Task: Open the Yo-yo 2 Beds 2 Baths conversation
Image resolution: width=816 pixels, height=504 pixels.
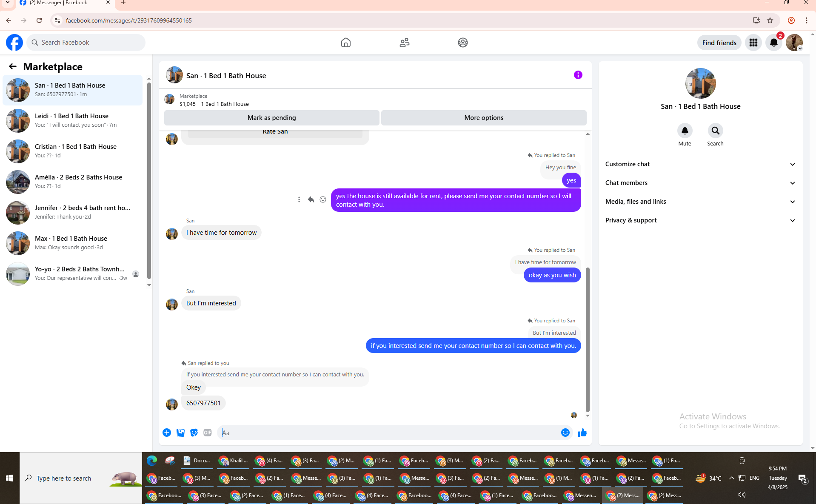Action: tap(73, 273)
